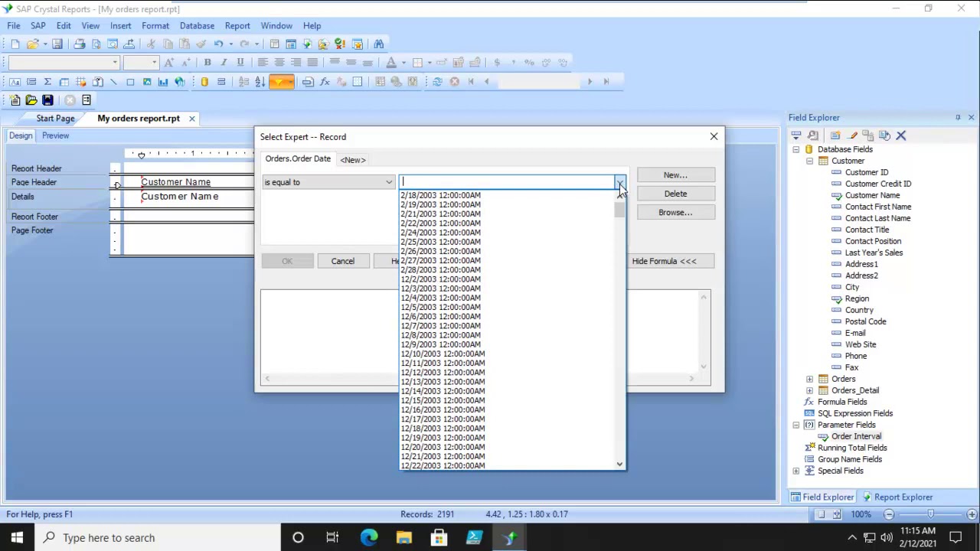This screenshot has height=551, width=980.
Task: Insert a text object from the toolbar
Action: pyautogui.click(x=15, y=82)
